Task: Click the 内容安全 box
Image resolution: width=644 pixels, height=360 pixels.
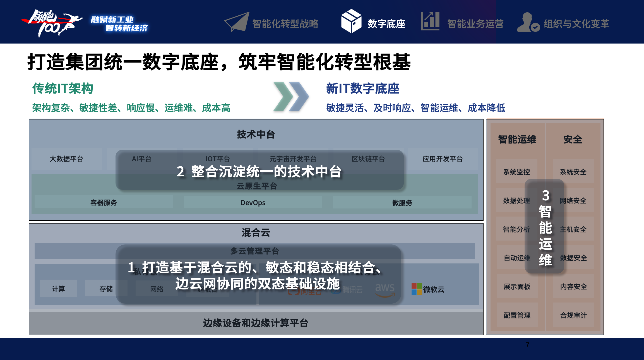Action: tap(573, 286)
